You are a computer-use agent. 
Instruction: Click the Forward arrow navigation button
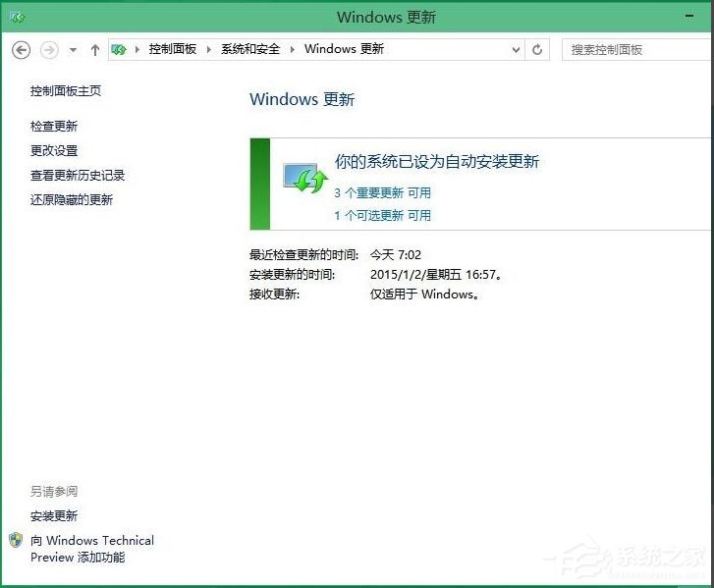49,50
